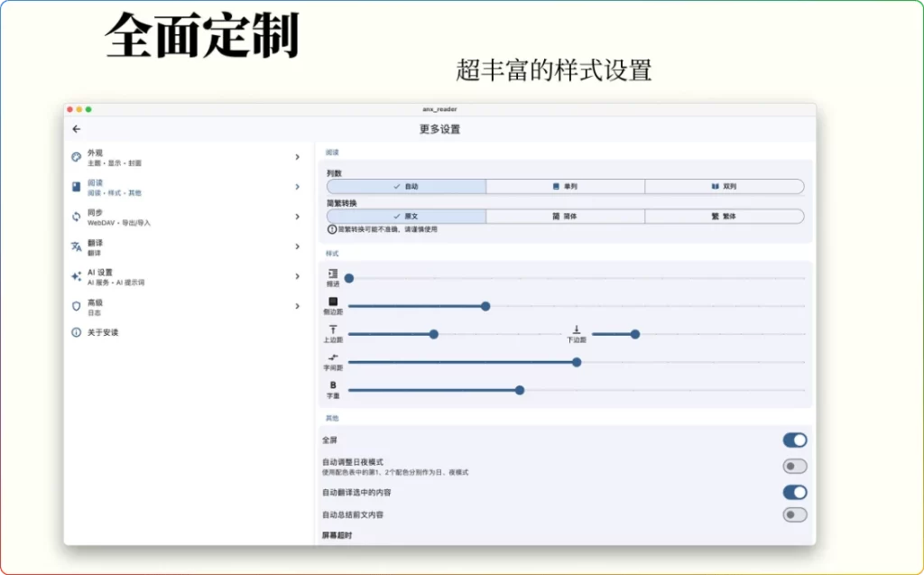This screenshot has width=924, height=575.
Task: Turn on 自动调整日夜模式 toggle
Action: coord(793,465)
